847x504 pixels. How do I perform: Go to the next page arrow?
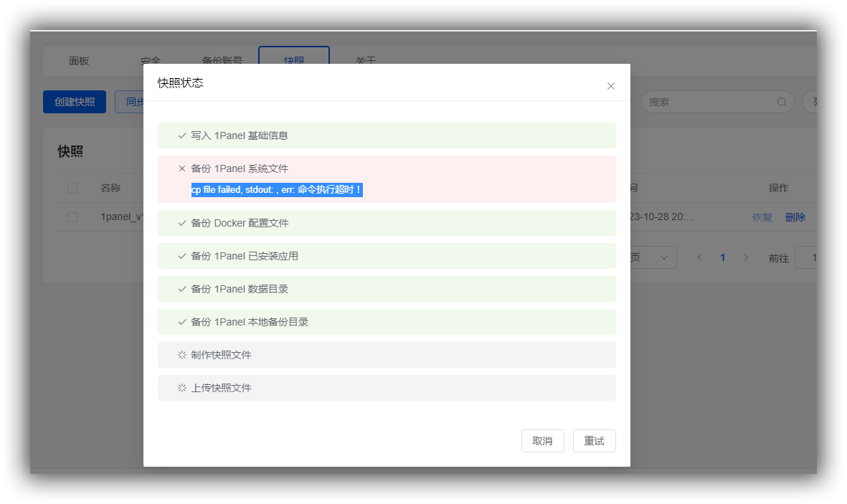[x=746, y=257]
